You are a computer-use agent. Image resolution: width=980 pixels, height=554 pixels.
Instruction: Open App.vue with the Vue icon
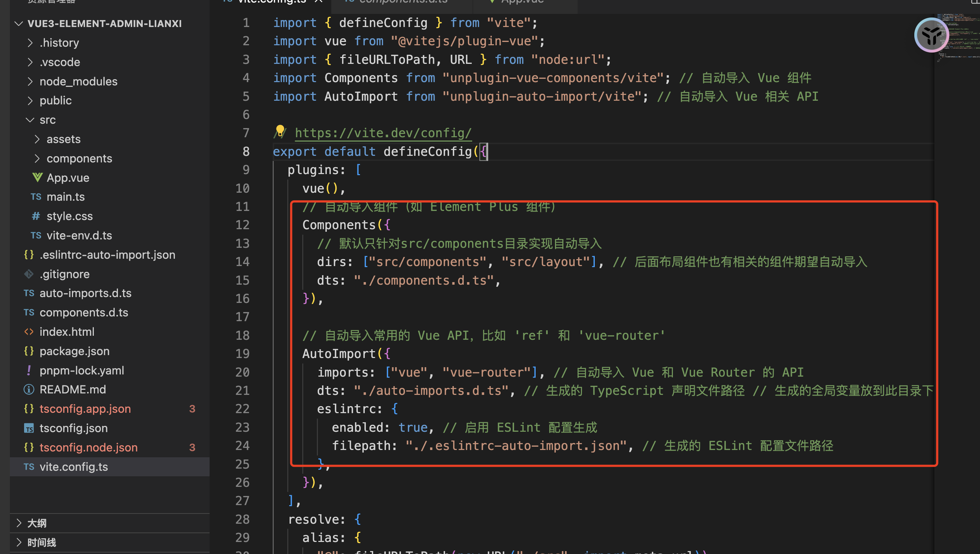pyautogui.click(x=68, y=178)
